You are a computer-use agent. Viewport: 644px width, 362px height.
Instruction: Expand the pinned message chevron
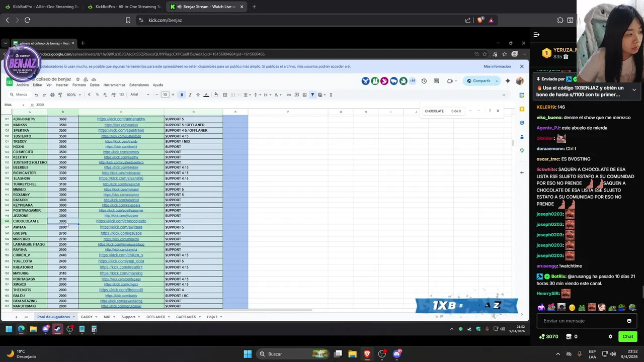point(634,89)
